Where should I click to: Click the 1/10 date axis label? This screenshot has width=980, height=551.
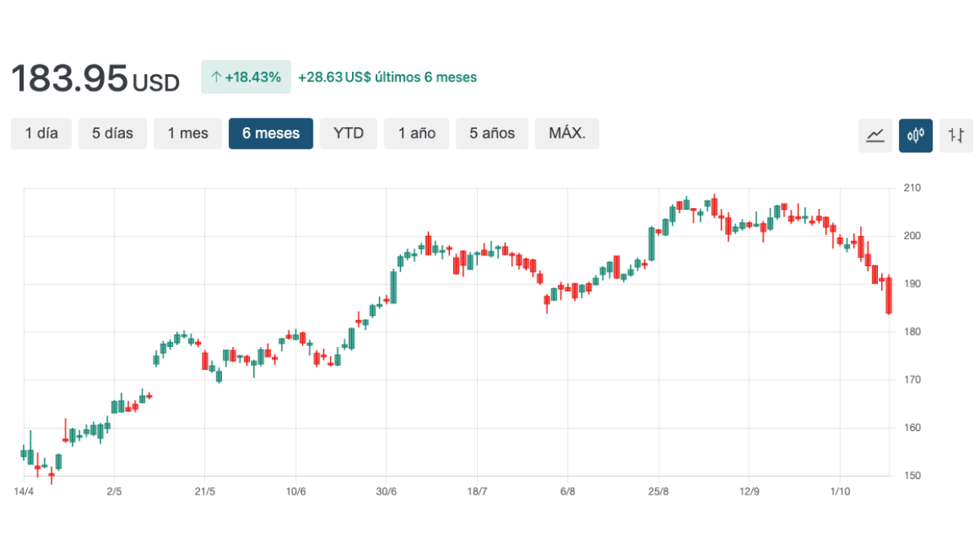(840, 491)
